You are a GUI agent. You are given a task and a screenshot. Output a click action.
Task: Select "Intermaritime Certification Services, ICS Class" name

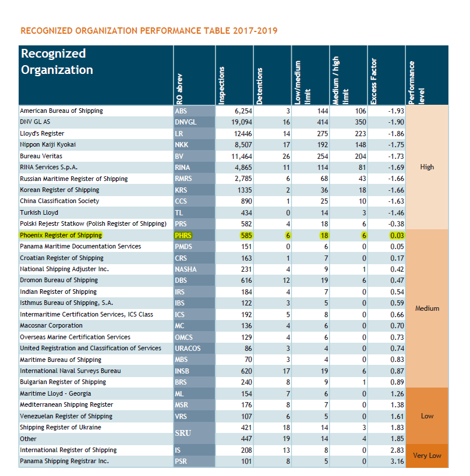(x=87, y=314)
